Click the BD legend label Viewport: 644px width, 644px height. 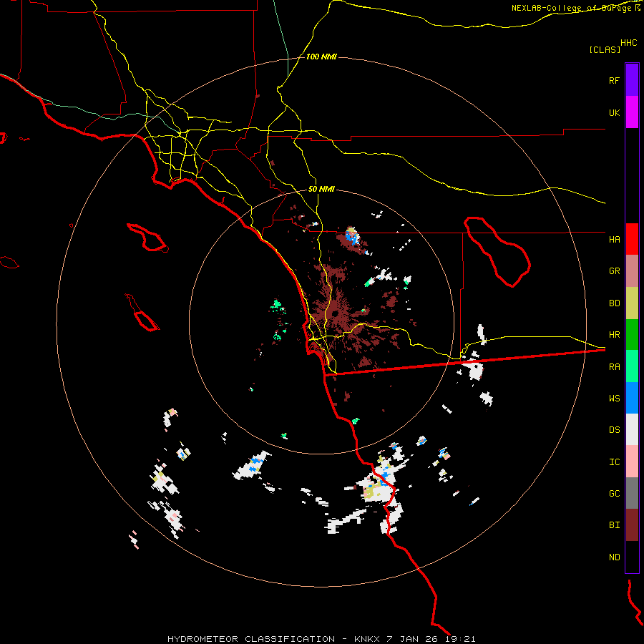(x=614, y=303)
